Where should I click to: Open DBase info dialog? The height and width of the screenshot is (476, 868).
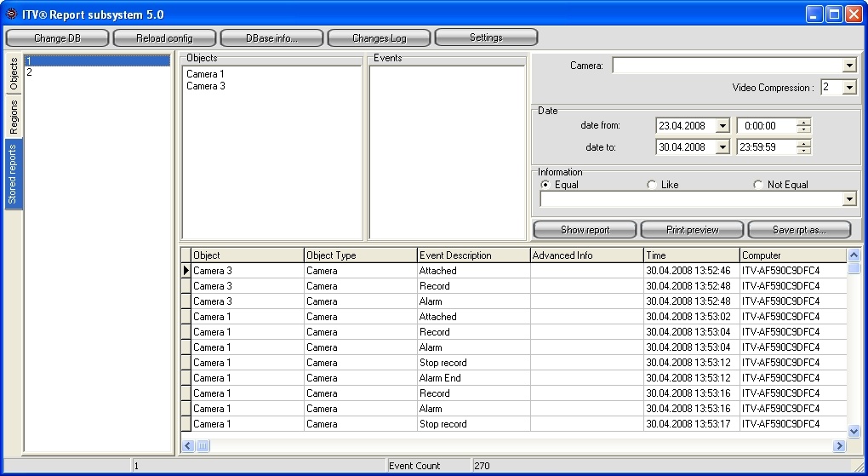tap(271, 38)
